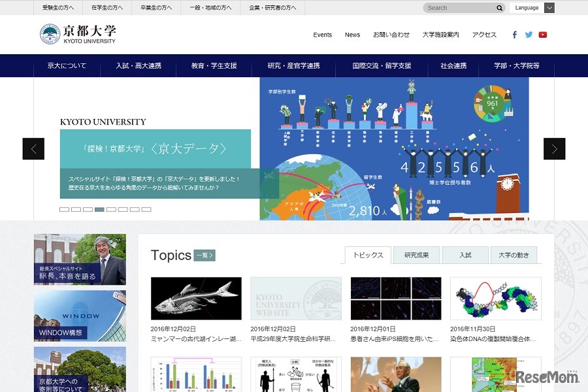The height and width of the screenshot is (392, 588).
Task: Advance carousel with right arrow
Action: pos(554,149)
